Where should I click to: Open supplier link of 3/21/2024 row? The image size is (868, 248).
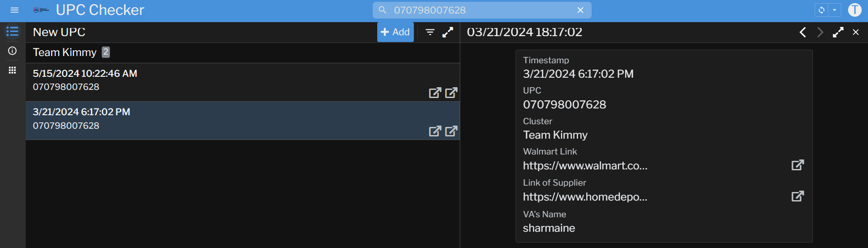(451, 131)
